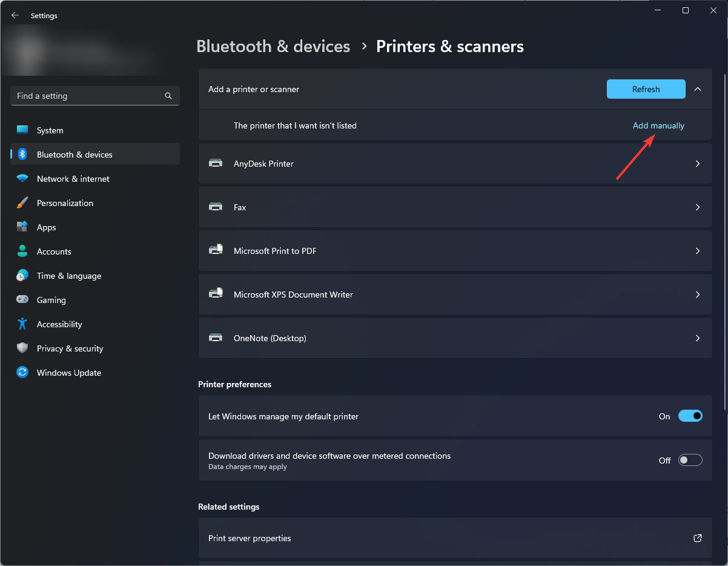The height and width of the screenshot is (566, 728).
Task: Open Time & language settings
Action: click(95, 276)
